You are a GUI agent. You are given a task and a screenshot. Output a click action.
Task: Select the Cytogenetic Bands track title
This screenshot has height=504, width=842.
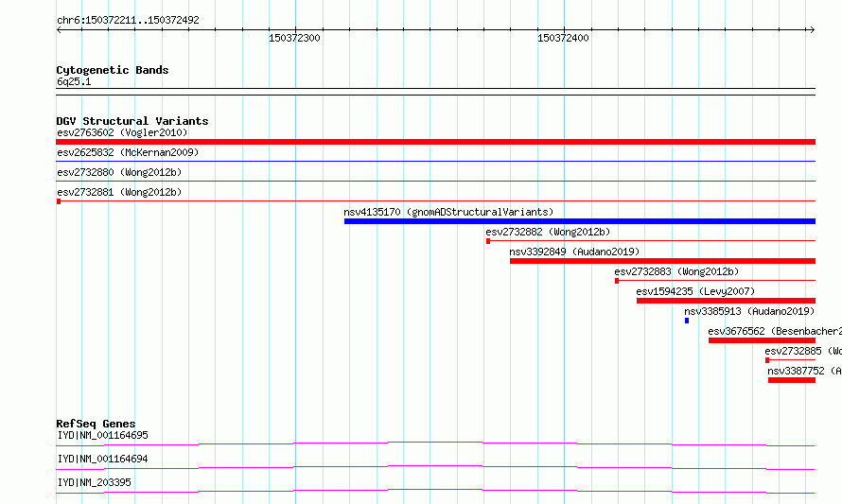pos(113,70)
